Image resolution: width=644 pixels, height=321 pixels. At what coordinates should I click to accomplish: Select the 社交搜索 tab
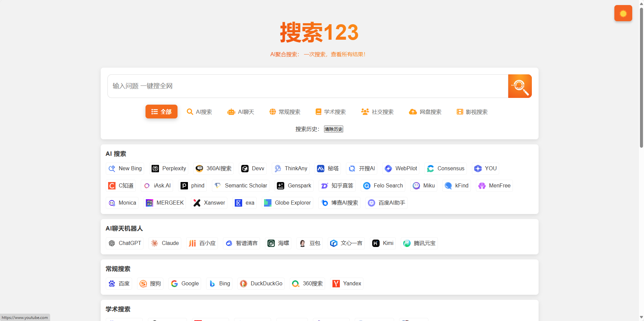click(377, 112)
